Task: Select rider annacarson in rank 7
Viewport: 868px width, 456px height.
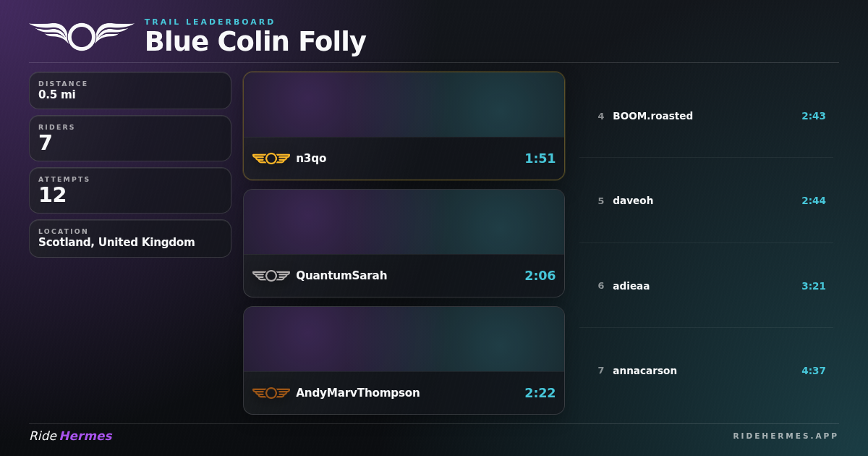Action: tap(706, 371)
